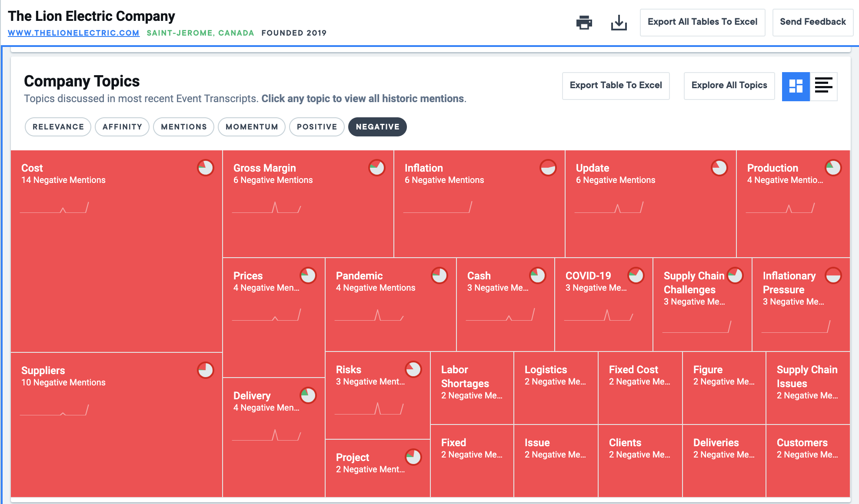Sort topics by Relevance
Viewport: 859px width, 504px height.
(x=58, y=127)
